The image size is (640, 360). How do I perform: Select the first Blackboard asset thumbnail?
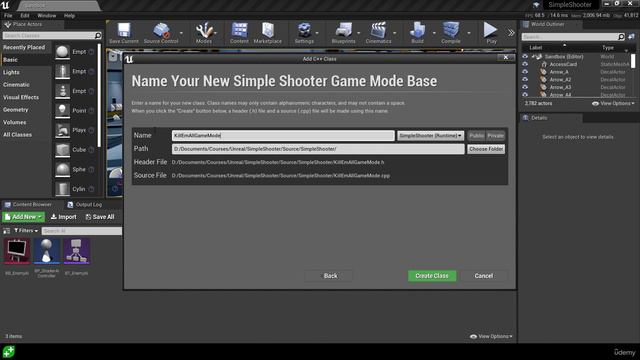coord(17,251)
